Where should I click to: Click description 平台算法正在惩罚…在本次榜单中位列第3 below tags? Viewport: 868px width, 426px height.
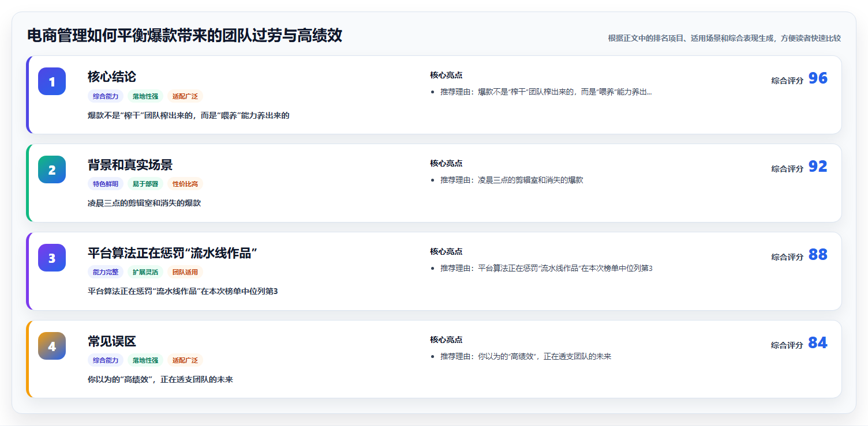[x=183, y=292]
